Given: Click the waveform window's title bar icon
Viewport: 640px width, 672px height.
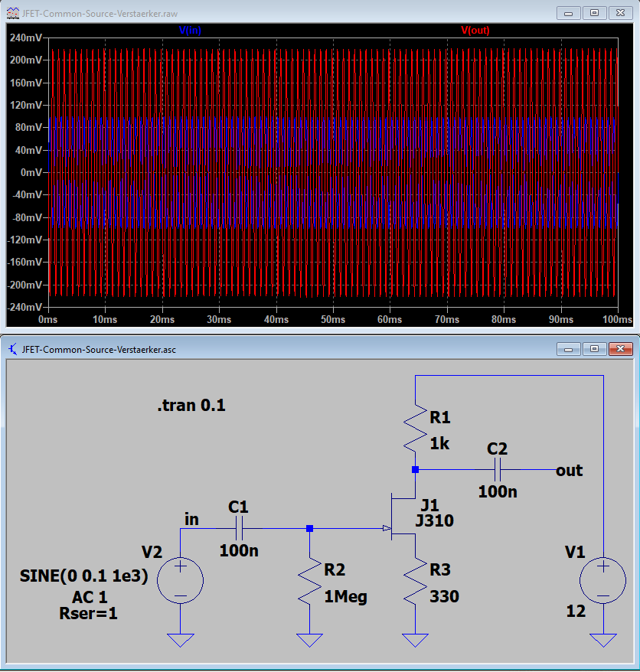Looking at the screenshot, I should (x=13, y=13).
